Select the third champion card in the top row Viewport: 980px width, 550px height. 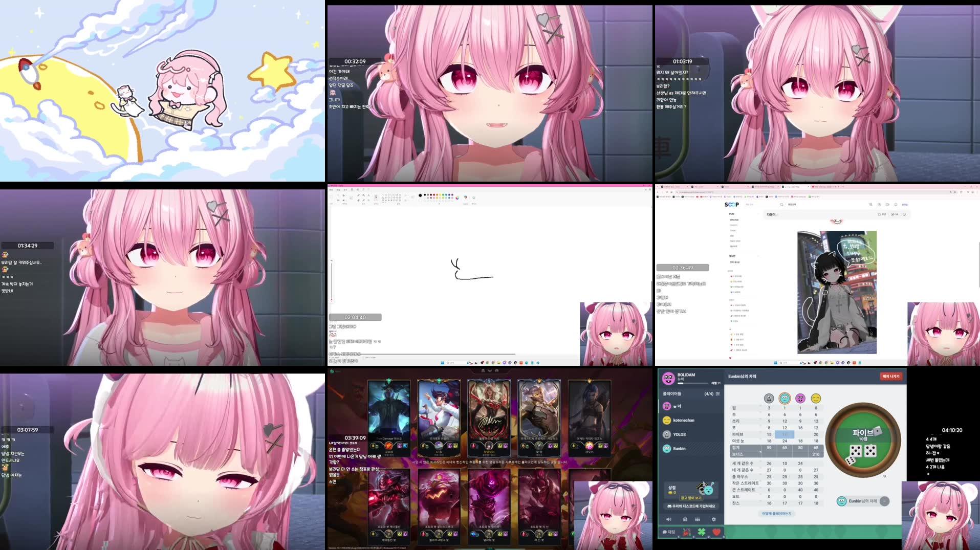pyautogui.click(x=489, y=417)
